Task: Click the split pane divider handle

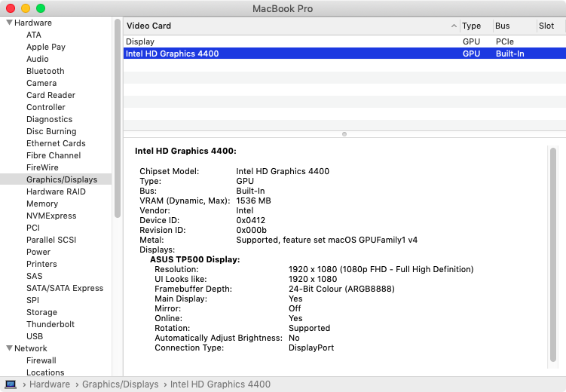Action: click(x=344, y=134)
